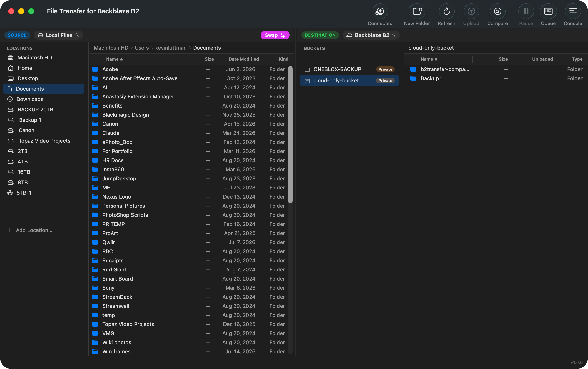The image size is (588, 369).
Task: Select the Red Giant folder
Action: [x=189, y=270]
